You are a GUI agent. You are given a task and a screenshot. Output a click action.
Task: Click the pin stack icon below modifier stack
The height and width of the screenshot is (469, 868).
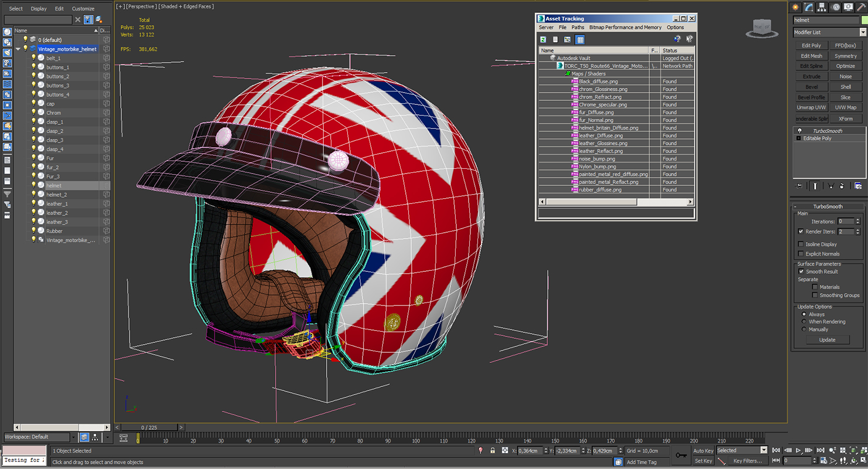tap(799, 186)
